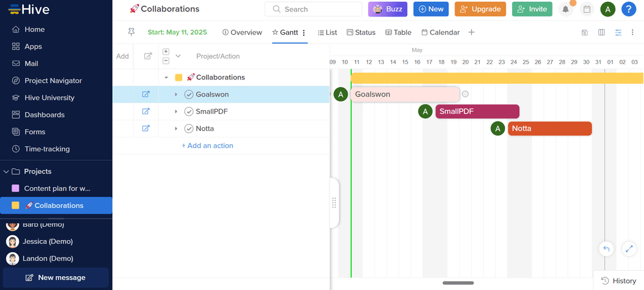Click the New button
Viewport: 644px width, 290px height.
[x=431, y=9]
